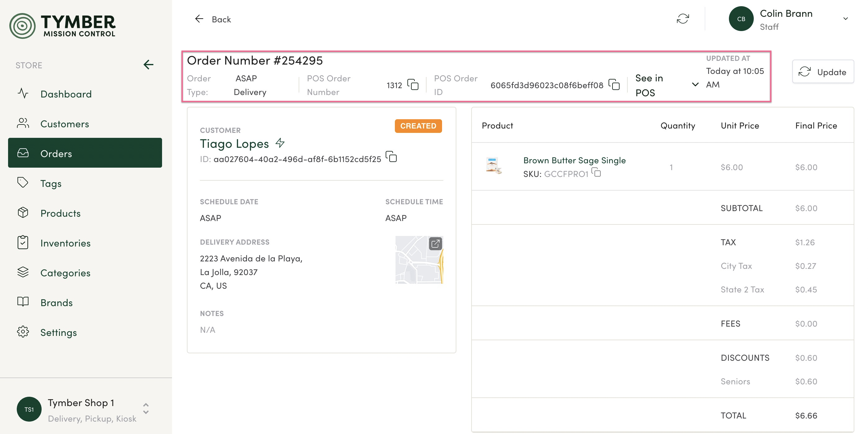Click the Unit Price column header

(x=739, y=126)
